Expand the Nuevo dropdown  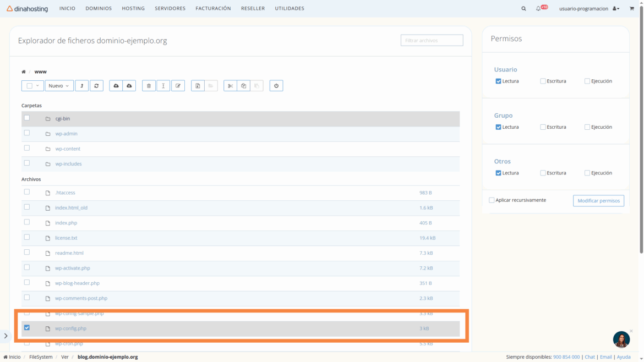tap(59, 86)
